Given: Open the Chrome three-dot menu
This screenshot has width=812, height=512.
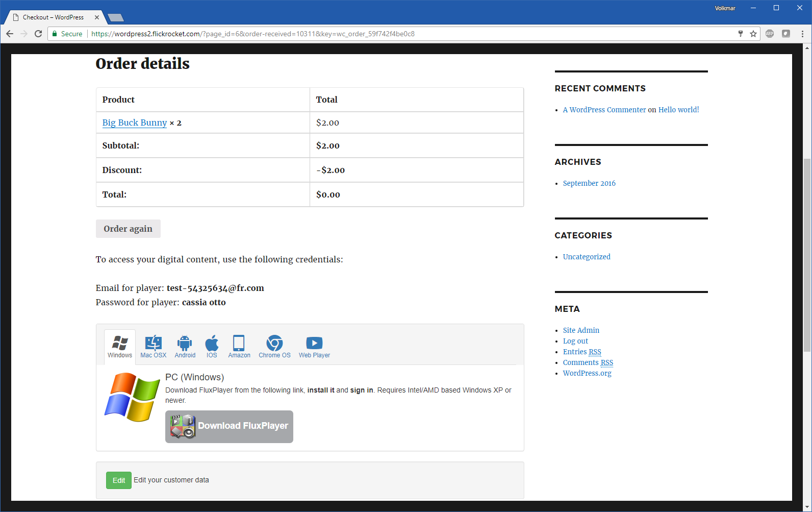Looking at the screenshot, I should tap(802, 34).
